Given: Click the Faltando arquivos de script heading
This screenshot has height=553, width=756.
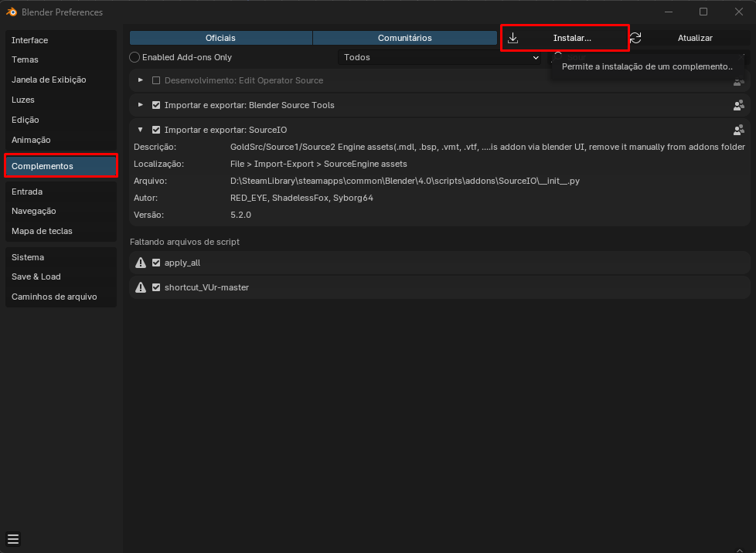Looking at the screenshot, I should coord(185,242).
